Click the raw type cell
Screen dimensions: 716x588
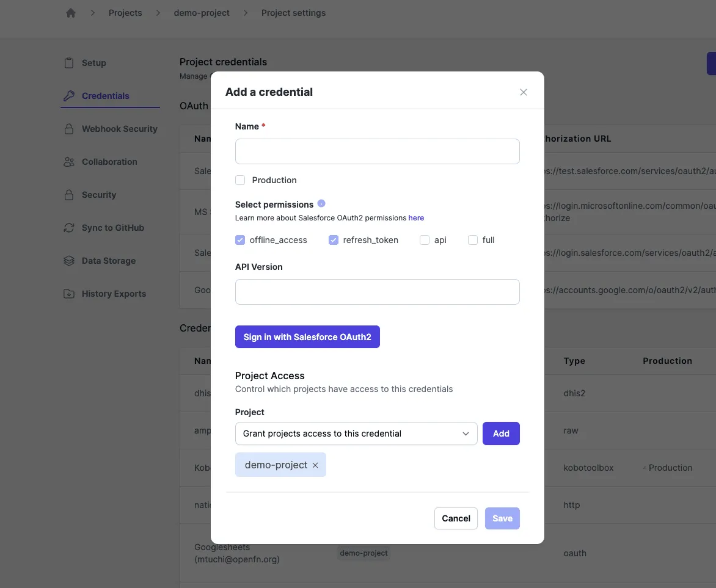pos(571,430)
